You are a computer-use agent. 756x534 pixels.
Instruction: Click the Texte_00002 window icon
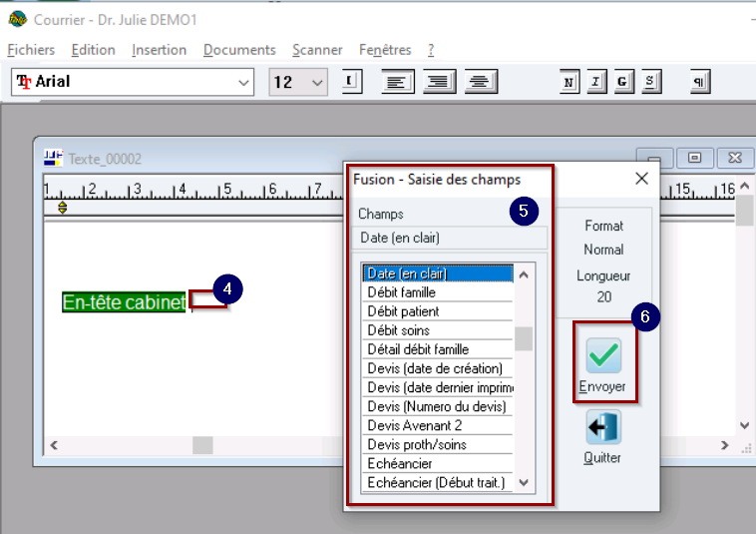(53, 158)
